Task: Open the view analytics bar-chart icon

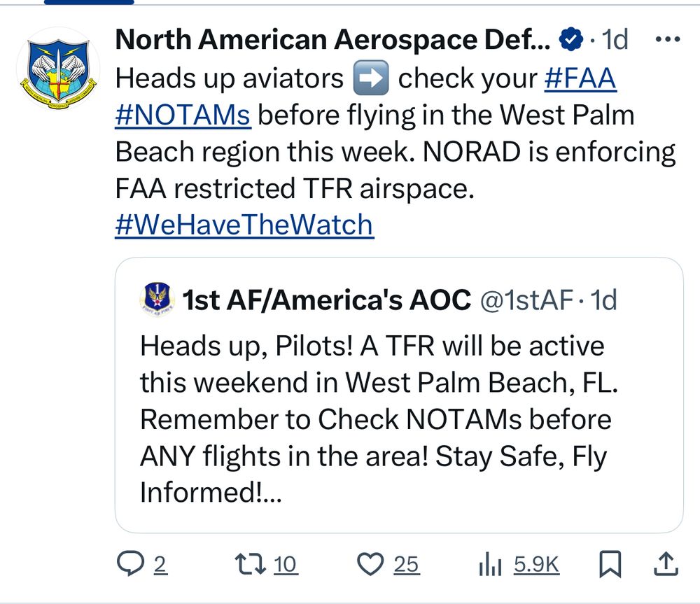Action: (491, 565)
